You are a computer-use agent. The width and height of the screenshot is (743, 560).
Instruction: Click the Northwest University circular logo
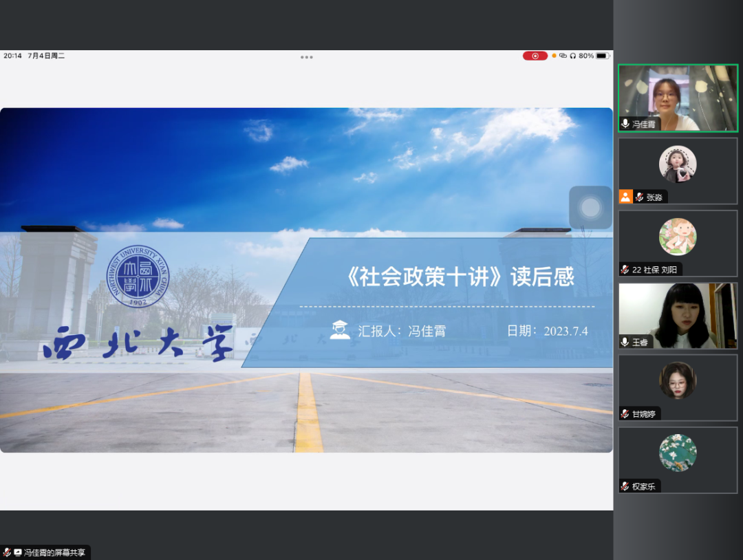[x=138, y=277]
